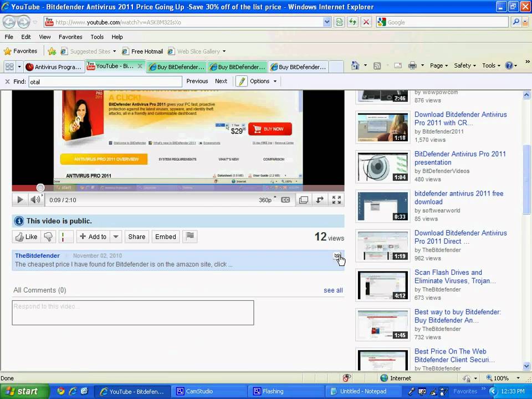532x399 pixels.
Task: Close the YouTube tab
Action: [x=140, y=66]
